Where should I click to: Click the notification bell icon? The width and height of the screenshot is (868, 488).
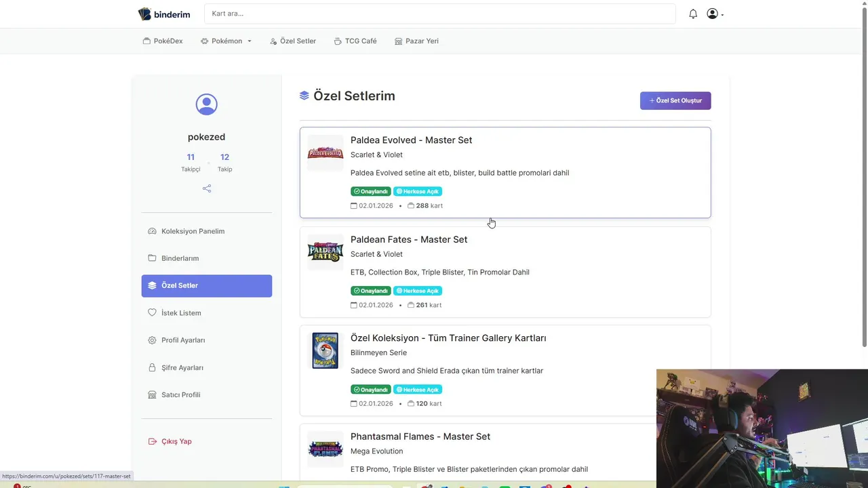click(x=693, y=14)
